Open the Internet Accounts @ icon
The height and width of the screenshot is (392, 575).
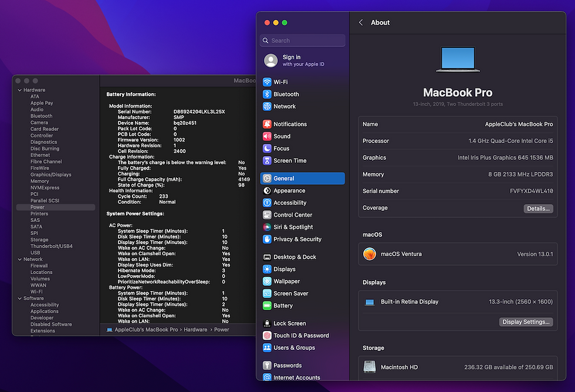point(267,377)
